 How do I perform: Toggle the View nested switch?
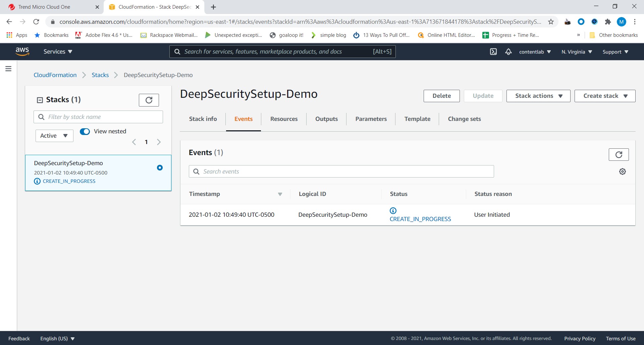85,132
